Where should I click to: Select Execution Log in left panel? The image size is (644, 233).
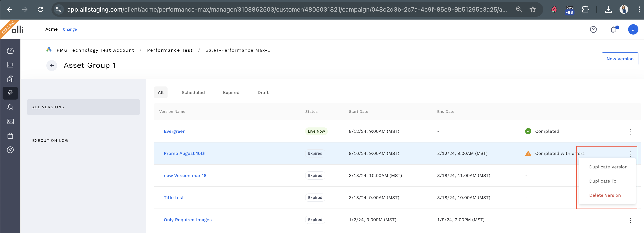[50, 141]
